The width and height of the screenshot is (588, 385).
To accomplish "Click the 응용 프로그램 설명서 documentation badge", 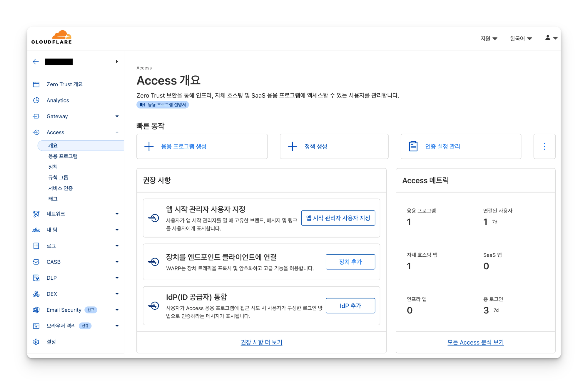I will coord(163,105).
